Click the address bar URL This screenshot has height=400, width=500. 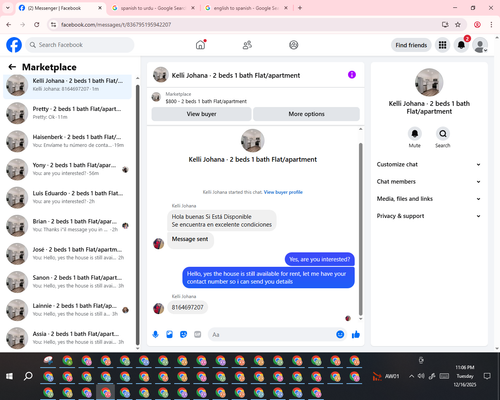(116, 25)
